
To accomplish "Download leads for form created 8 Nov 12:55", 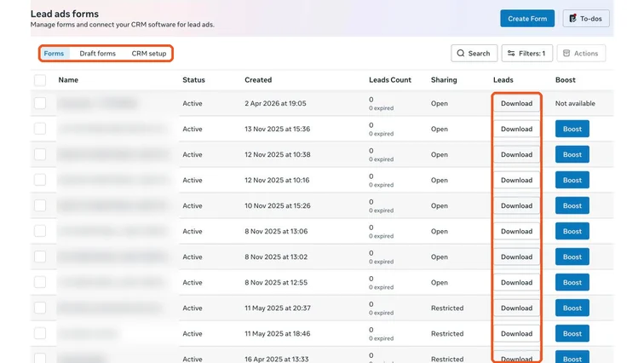I will 516,283.
